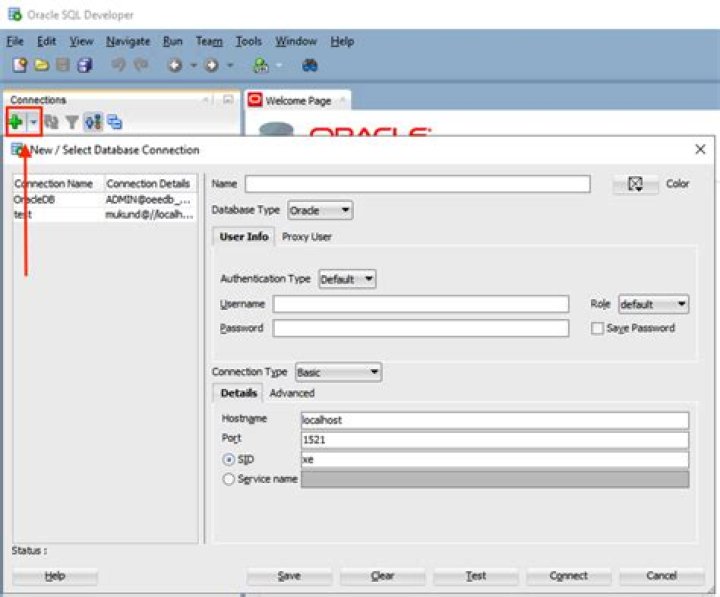720x597 pixels.
Task: Click the Username input field
Action: (x=421, y=304)
